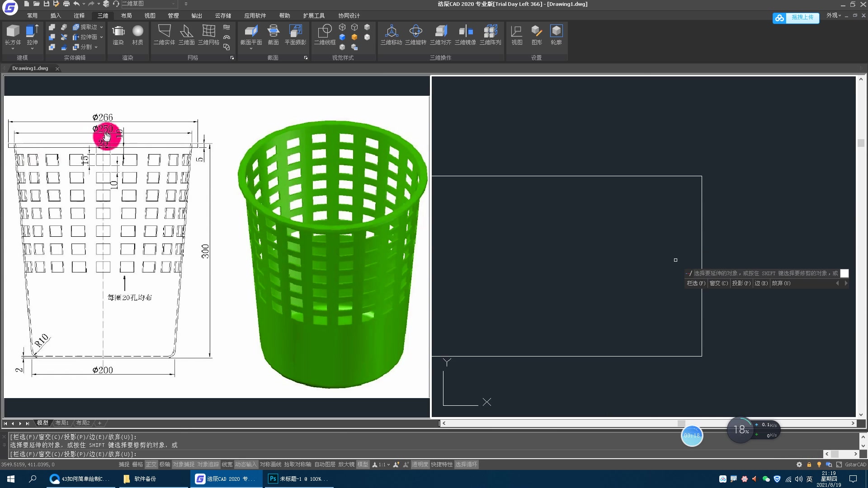The height and width of the screenshot is (488, 868).
Task: Switch to the 布局1 layout tab
Action: coord(62,423)
